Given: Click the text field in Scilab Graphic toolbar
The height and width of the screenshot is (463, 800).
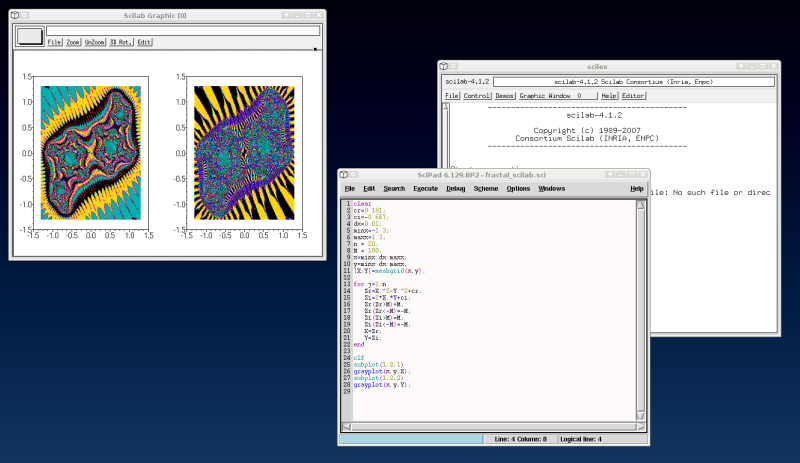Looking at the screenshot, I should (183, 31).
